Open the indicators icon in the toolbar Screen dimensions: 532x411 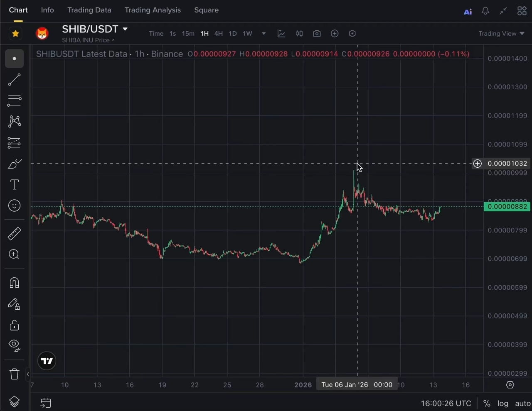[281, 33]
